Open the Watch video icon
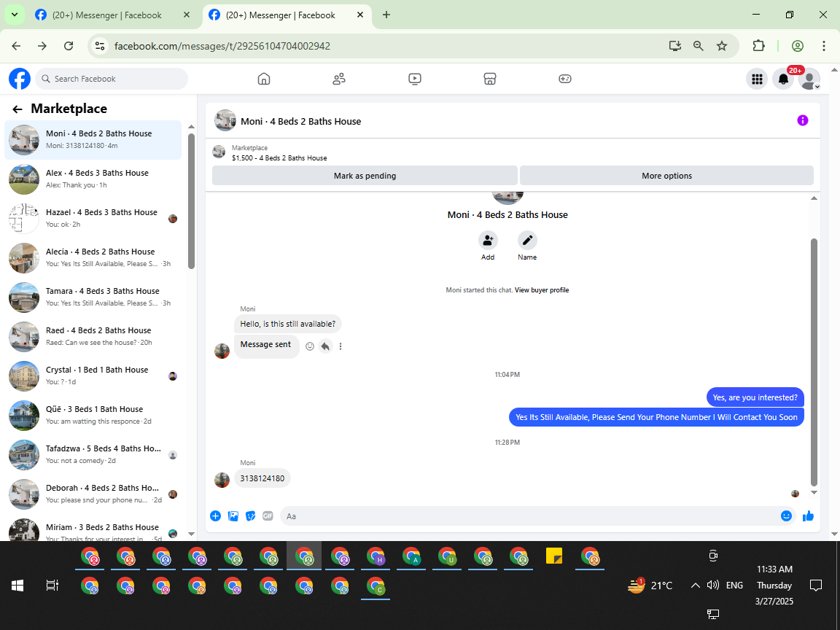Screen dimensions: 840x630 (x=415, y=79)
